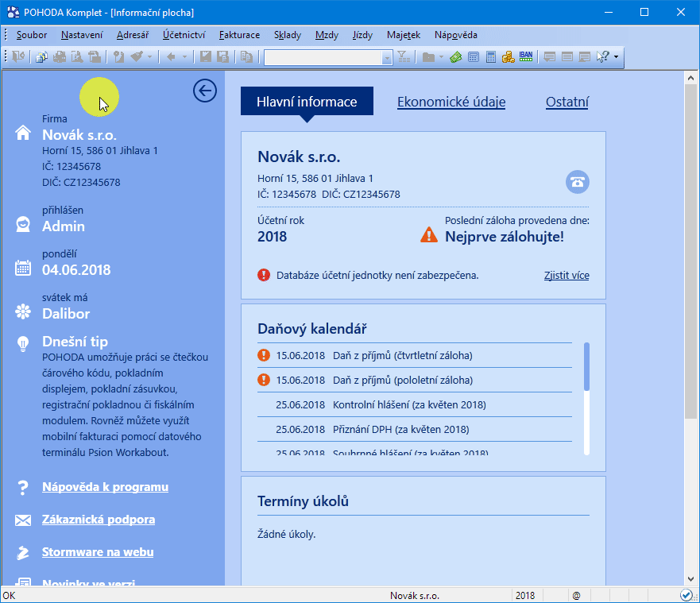This screenshot has width=700, height=603.
Task: Open the tall calculator toolbar icon
Action: 491,56
